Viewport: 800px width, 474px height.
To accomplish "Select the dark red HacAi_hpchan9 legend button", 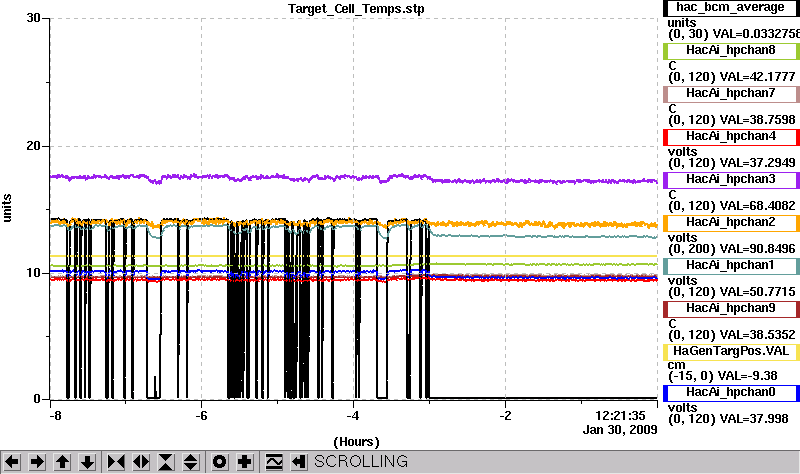I will pyautogui.click(x=731, y=309).
